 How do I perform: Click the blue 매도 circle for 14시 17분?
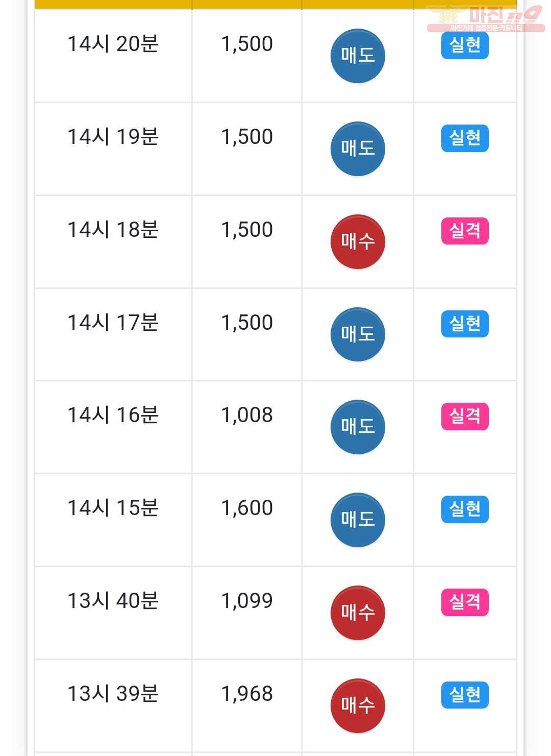coord(358,334)
